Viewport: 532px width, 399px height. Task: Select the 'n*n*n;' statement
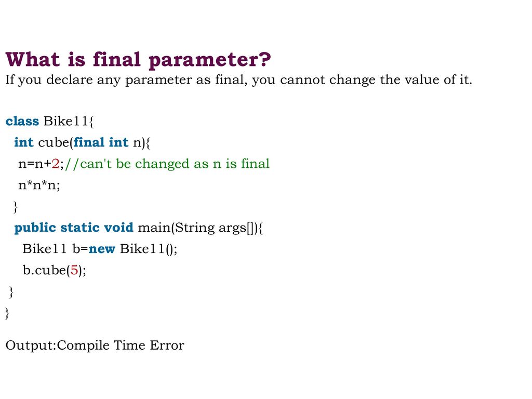[39, 185]
